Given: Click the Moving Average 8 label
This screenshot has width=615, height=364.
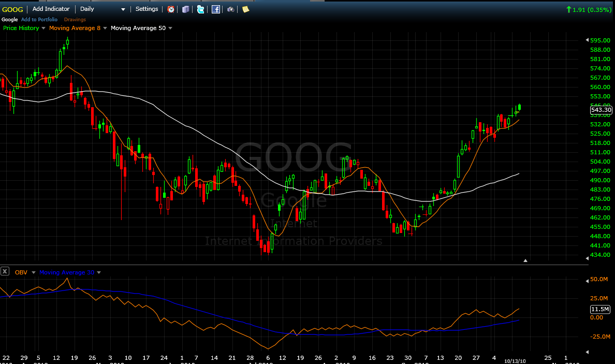Looking at the screenshot, I should 75,28.
